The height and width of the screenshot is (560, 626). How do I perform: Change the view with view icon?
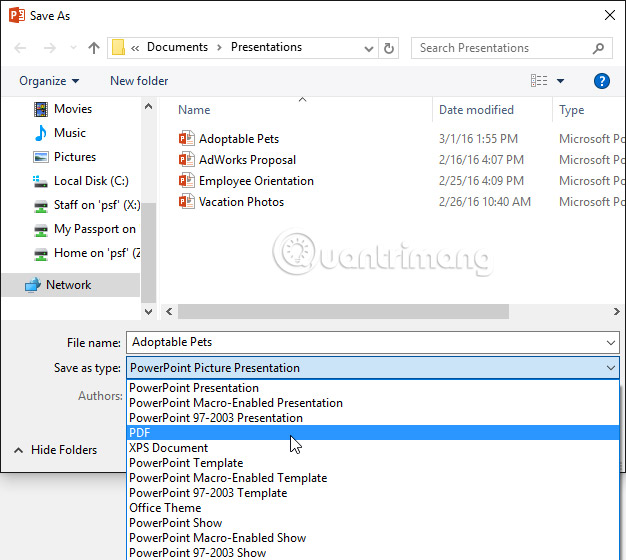click(x=539, y=81)
